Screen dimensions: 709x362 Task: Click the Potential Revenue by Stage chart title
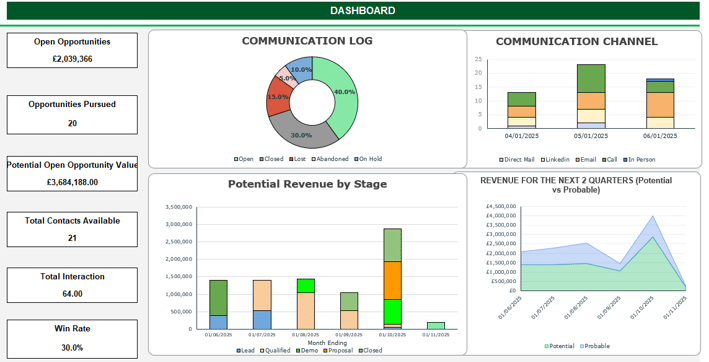[x=307, y=184]
